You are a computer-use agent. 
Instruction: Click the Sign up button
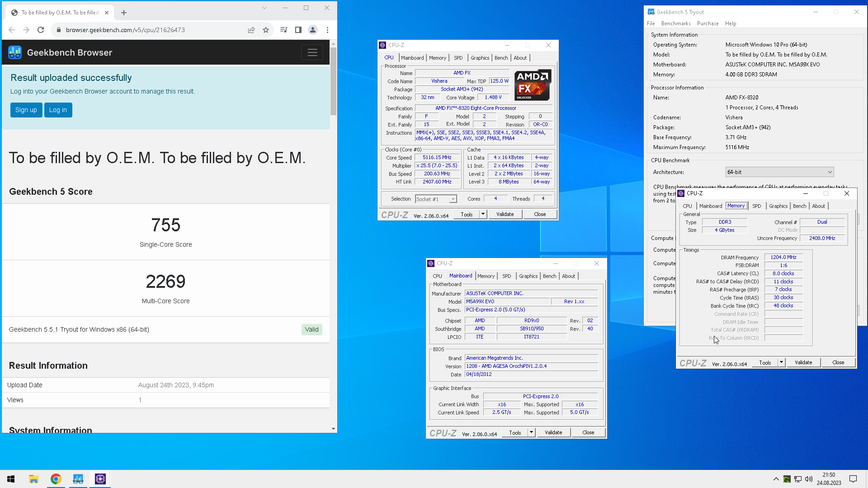coord(26,110)
